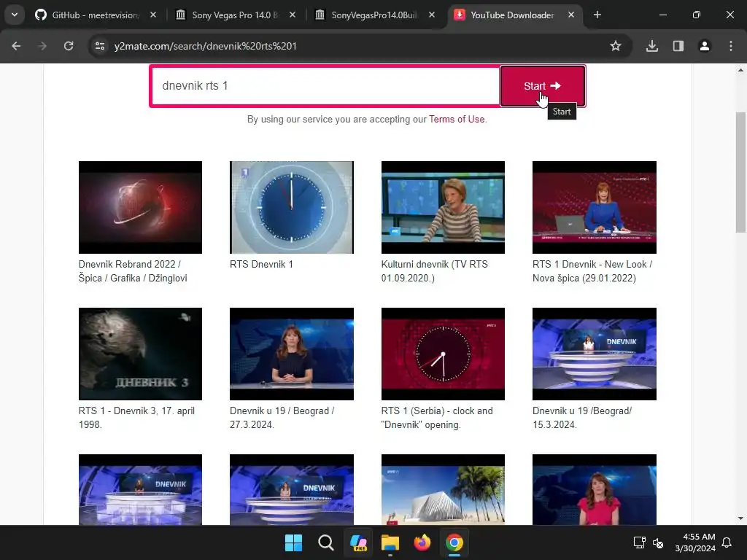Open Dnevnik u 19 Beograd 15.3.2024 thumbnail

(x=594, y=354)
